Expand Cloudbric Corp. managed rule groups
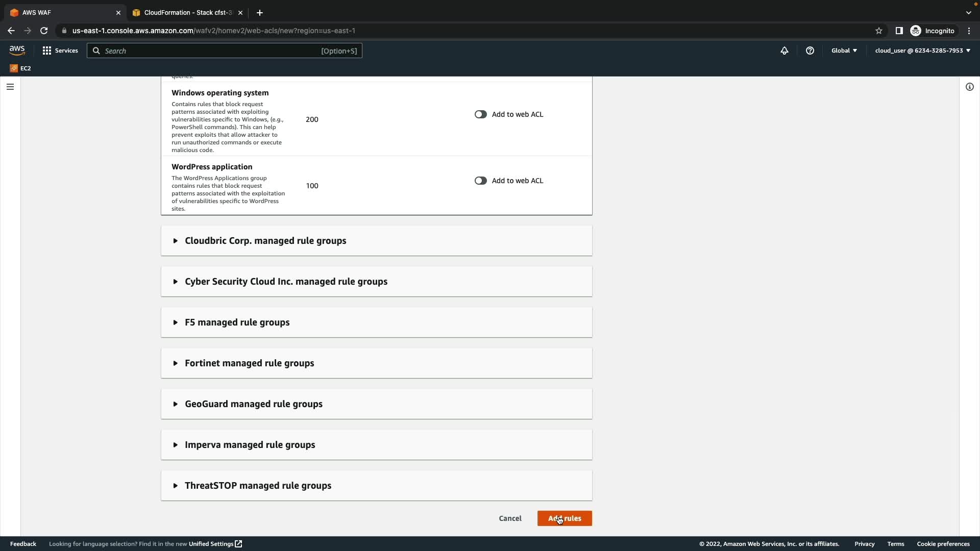 tap(265, 241)
